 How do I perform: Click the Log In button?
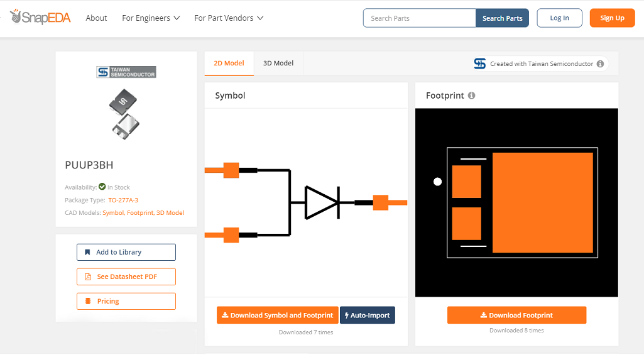click(x=559, y=18)
